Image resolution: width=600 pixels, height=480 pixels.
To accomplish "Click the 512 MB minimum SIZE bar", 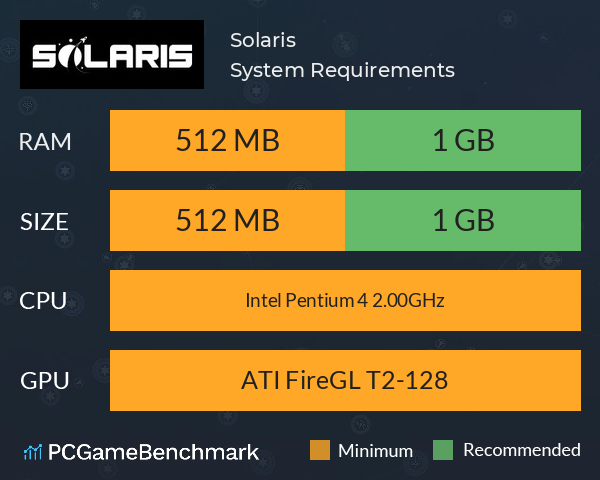I will [x=227, y=220].
